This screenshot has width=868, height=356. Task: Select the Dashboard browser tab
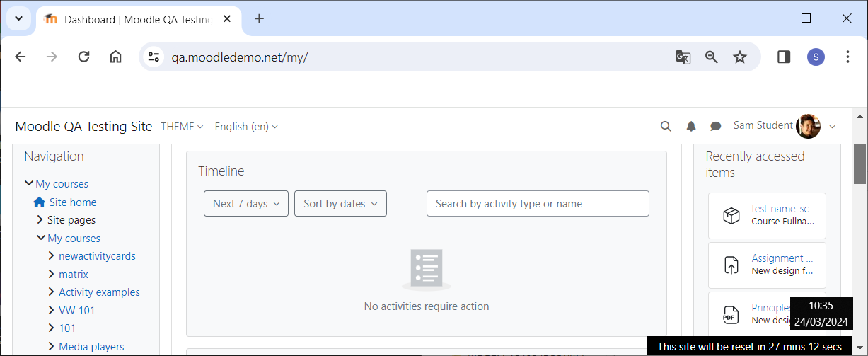(x=138, y=19)
